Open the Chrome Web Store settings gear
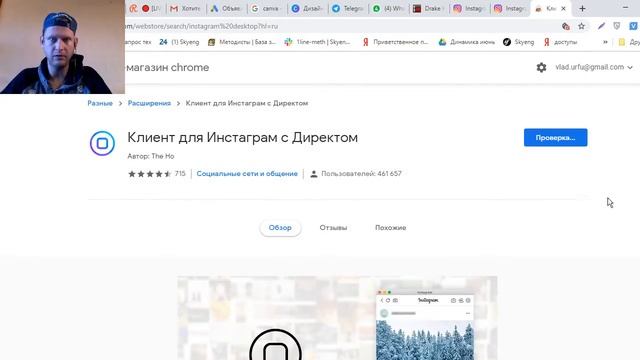This screenshot has width=640, height=360. point(541,67)
